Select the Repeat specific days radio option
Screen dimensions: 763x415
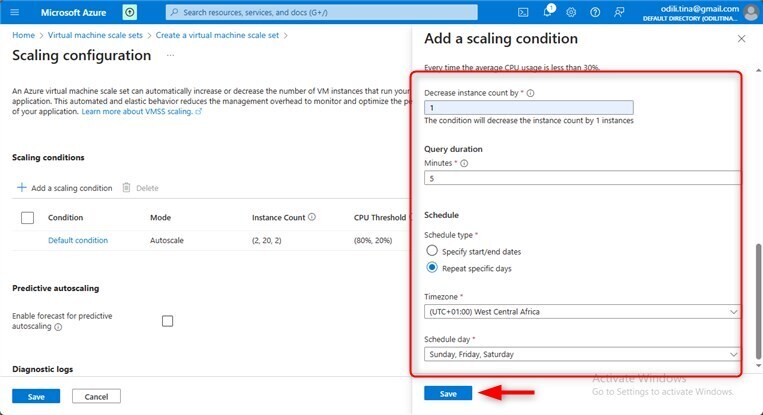(432, 267)
